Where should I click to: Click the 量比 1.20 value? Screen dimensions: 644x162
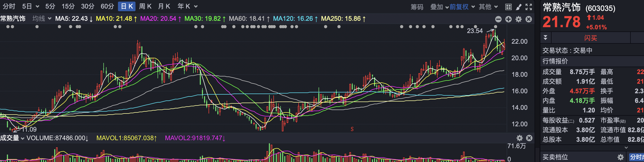[589, 110]
